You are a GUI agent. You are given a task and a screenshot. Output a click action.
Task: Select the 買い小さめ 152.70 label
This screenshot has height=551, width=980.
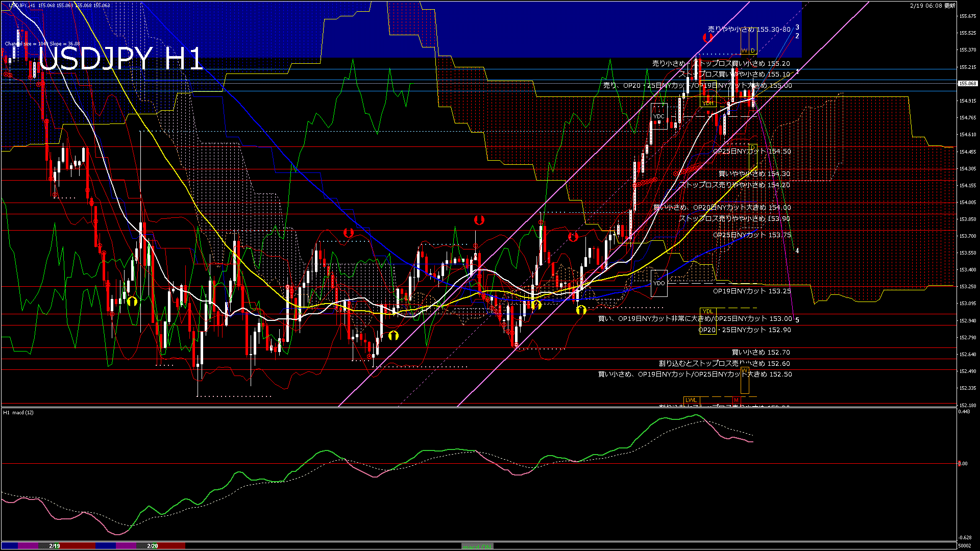point(761,353)
